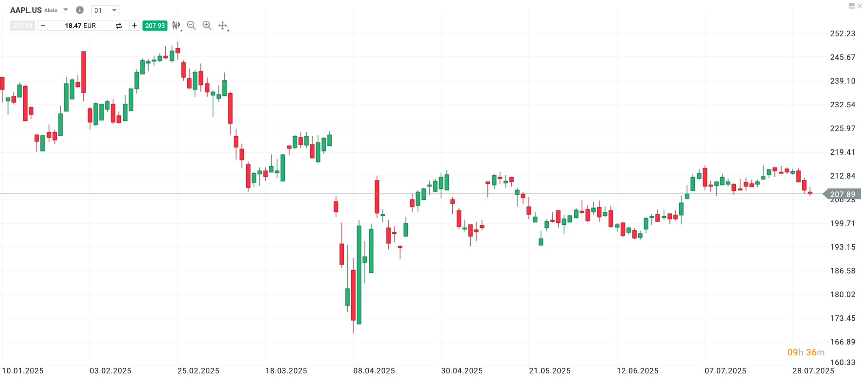The height and width of the screenshot is (380, 868).
Task: Click the 18.47 EUR volume field
Action: click(x=81, y=26)
